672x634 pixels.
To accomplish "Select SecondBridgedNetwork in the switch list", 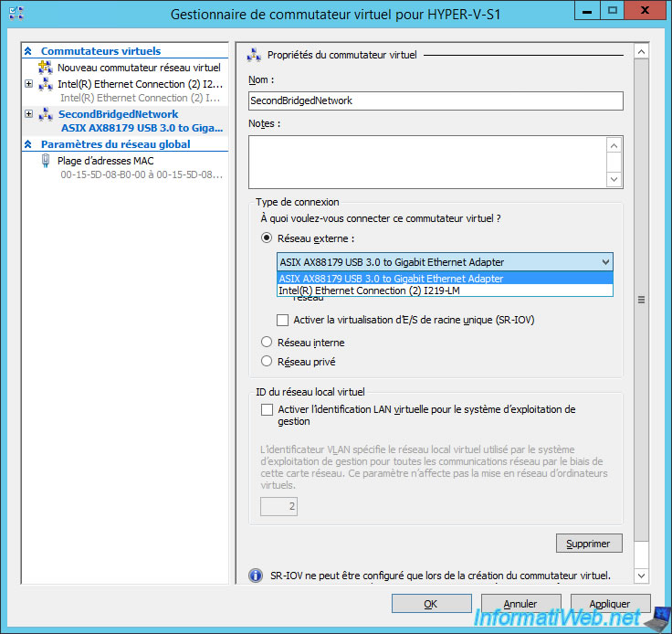I will click(119, 114).
